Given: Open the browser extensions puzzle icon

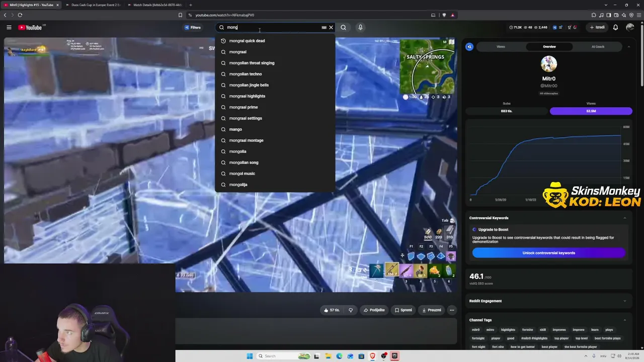Looking at the screenshot, I should pyautogui.click(x=594, y=15).
